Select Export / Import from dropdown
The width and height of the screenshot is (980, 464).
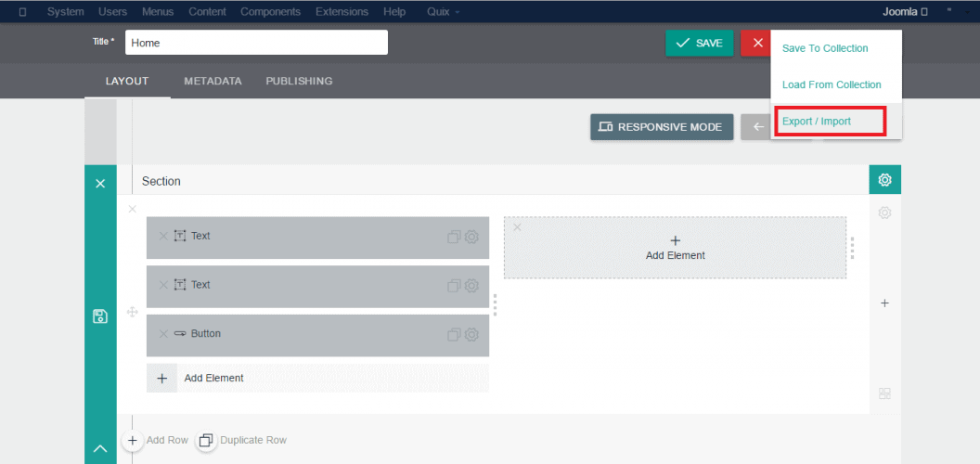[x=817, y=122]
